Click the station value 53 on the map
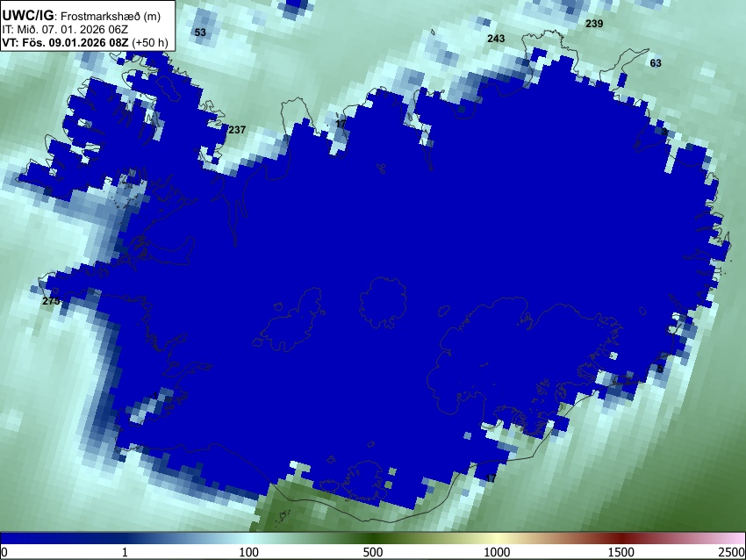Screen dimensions: 746x560 [200, 32]
